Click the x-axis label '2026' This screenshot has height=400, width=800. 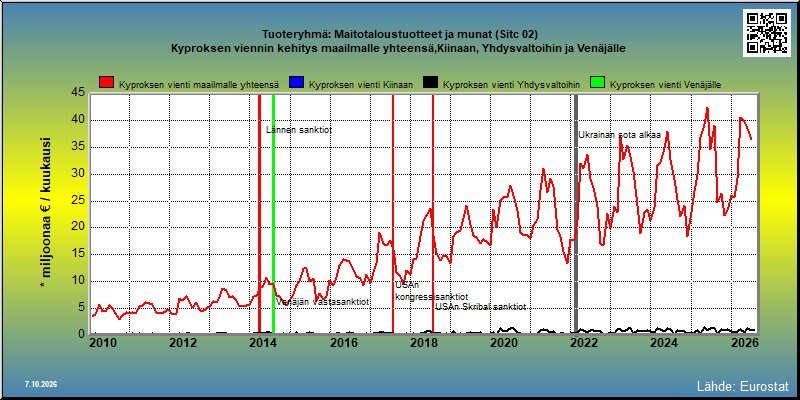pos(743,343)
